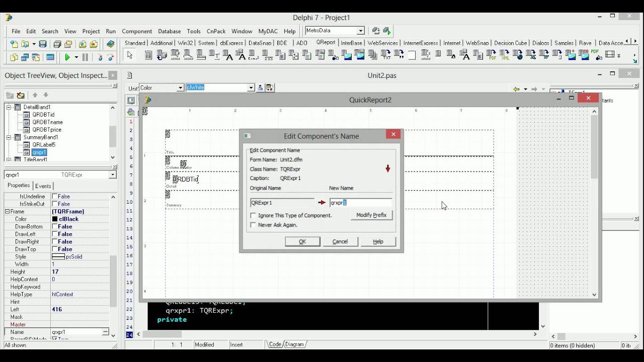Click the grid table component icon

click(610, 55)
